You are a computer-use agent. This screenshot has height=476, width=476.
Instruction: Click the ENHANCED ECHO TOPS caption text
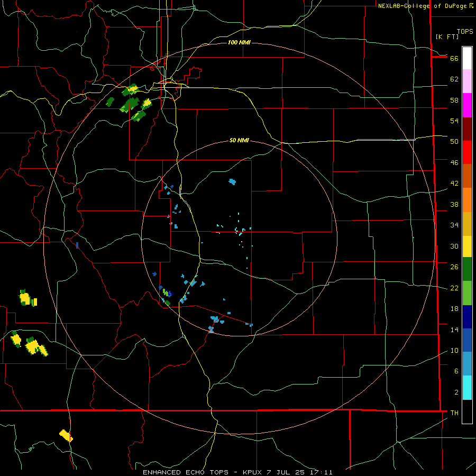click(x=186, y=472)
